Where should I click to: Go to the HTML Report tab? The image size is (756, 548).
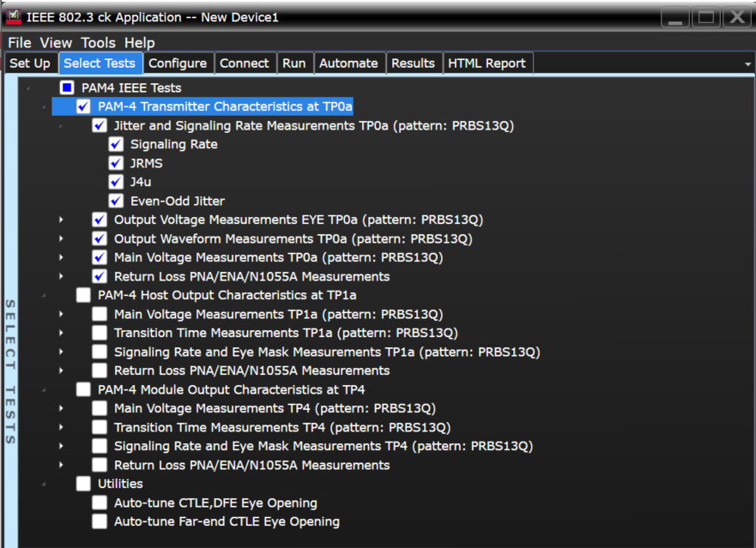(x=487, y=63)
